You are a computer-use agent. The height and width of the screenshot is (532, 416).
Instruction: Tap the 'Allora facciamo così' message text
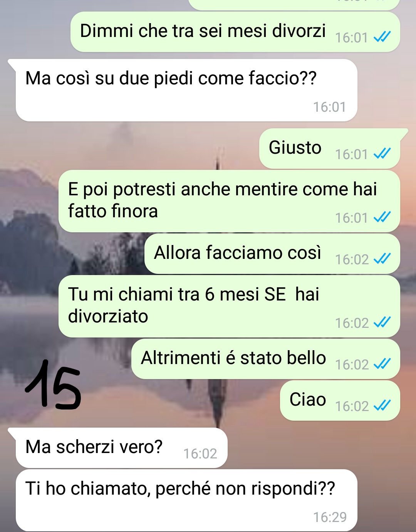click(x=238, y=253)
